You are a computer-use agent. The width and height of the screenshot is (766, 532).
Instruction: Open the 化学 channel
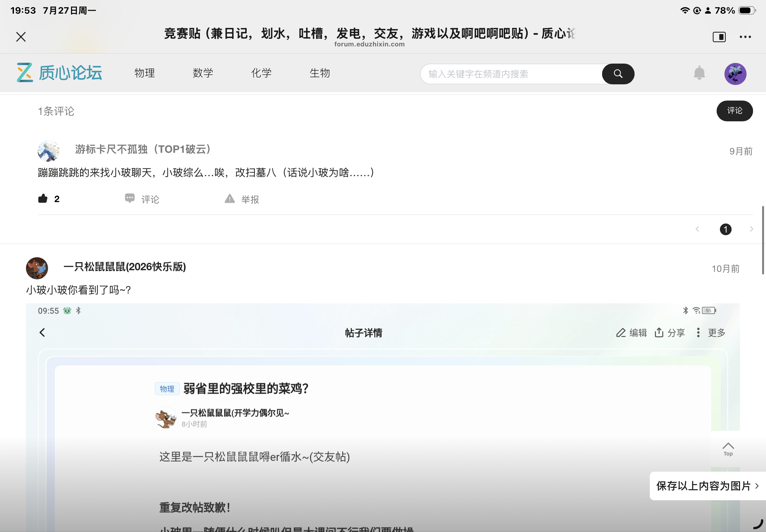(261, 73)
